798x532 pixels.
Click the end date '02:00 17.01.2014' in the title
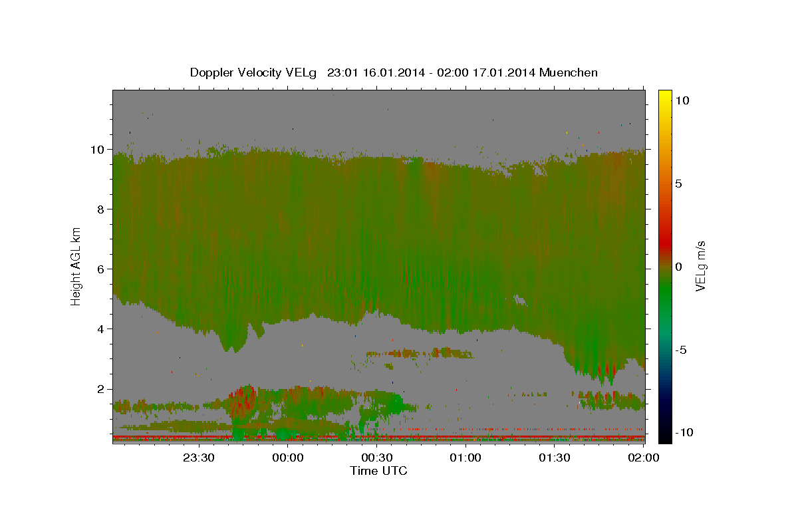tap(487, 72)
